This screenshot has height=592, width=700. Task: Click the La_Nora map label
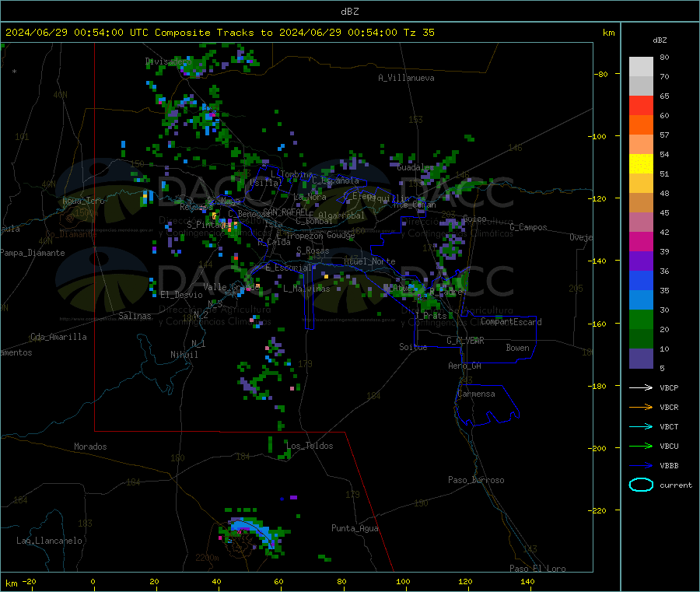310,198
